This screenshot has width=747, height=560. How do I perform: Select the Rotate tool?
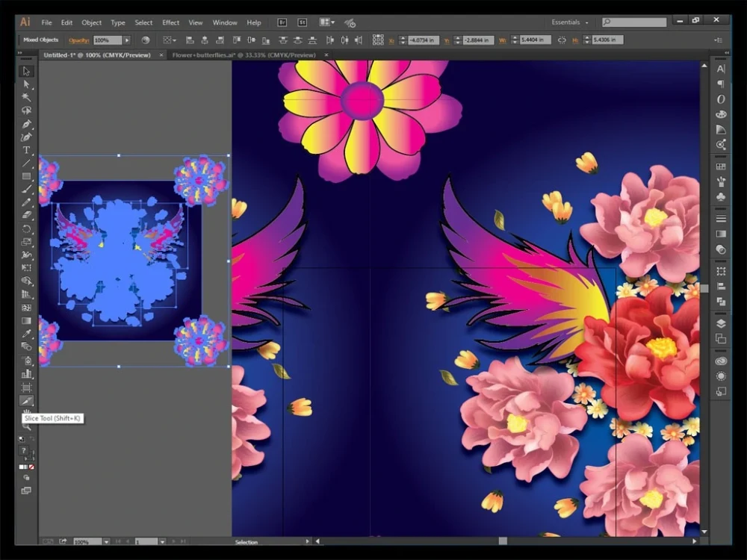26,228
